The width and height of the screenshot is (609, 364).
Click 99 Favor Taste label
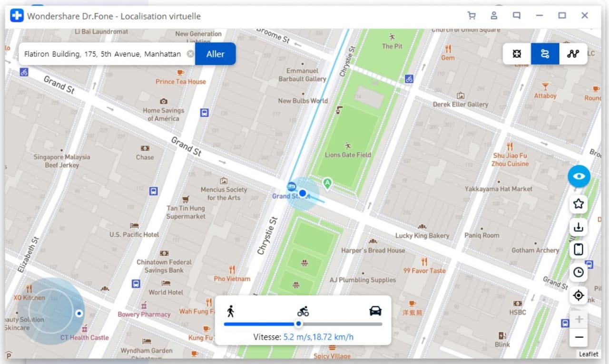pyautogui.click(x=424, y=270)
